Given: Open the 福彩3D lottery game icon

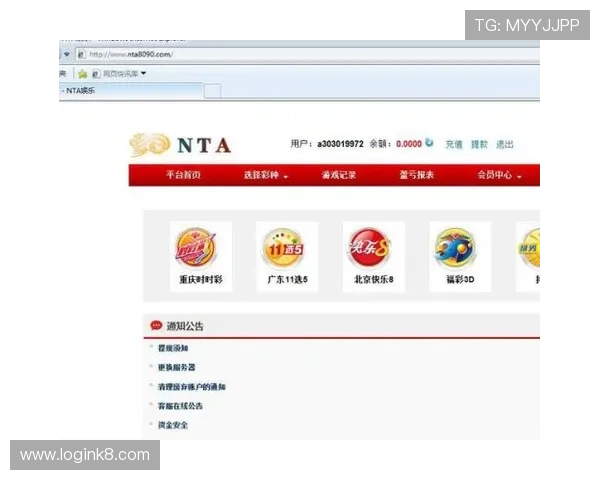Looking at the screenshot, I should [455, 247].
